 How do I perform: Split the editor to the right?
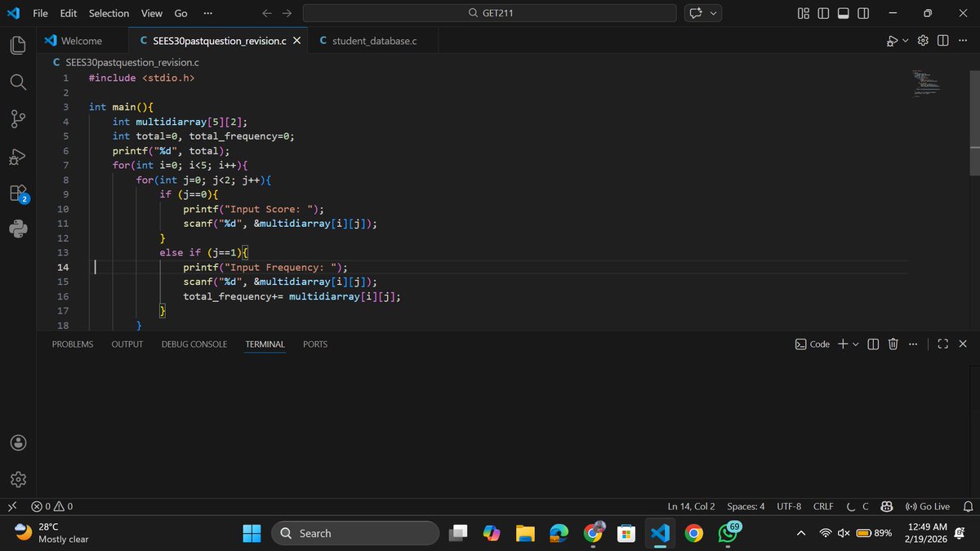coord(943,41)
